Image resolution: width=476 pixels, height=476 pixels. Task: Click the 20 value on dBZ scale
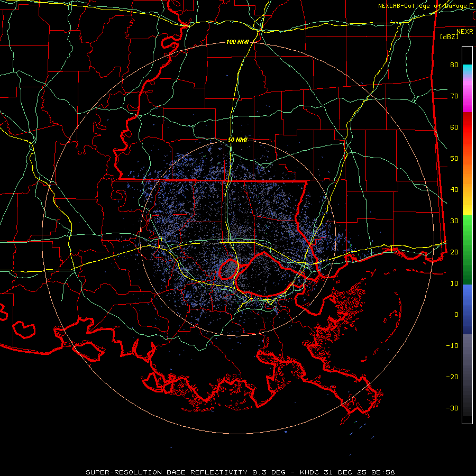[x=454, y=252]
